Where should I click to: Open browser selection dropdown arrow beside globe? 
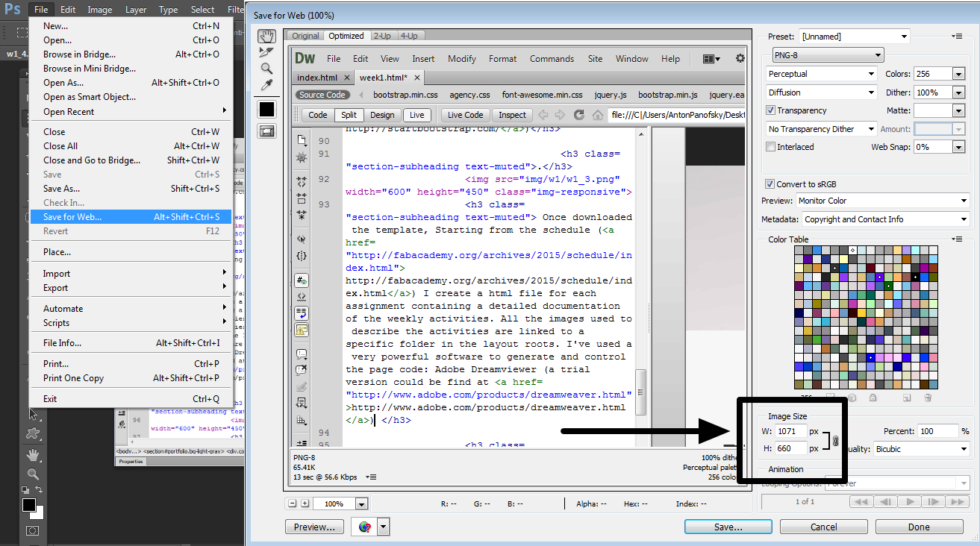tap(384, 527)
